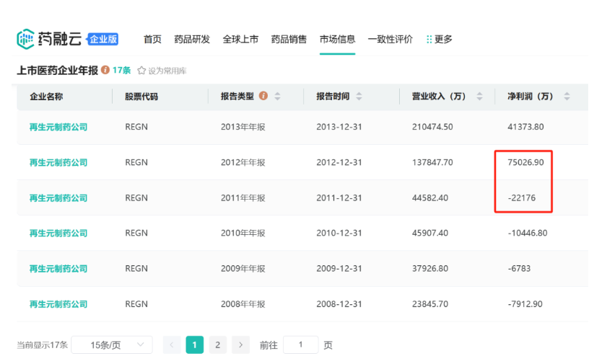
Task: Sort by 营业收入 column arrows
Action: (x=479, y=96)
